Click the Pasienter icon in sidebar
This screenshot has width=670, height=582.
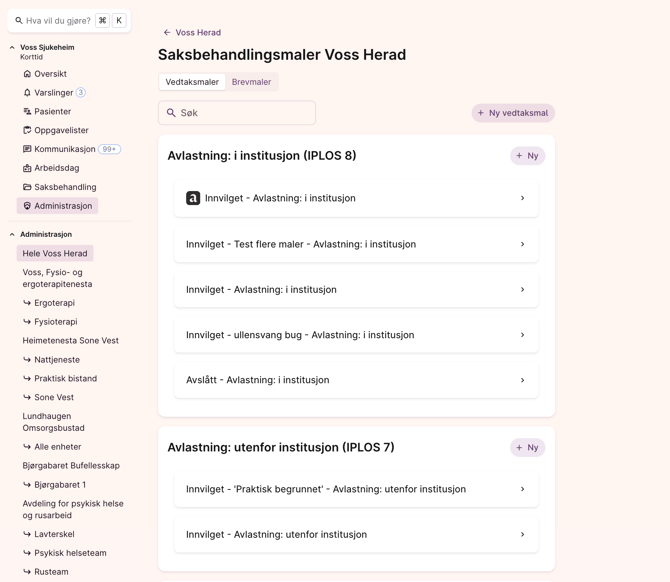(27, 112)
